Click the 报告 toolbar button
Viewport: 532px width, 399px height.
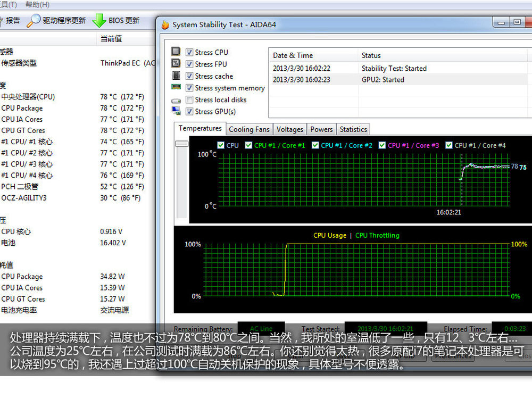click(x=10, y=20)
